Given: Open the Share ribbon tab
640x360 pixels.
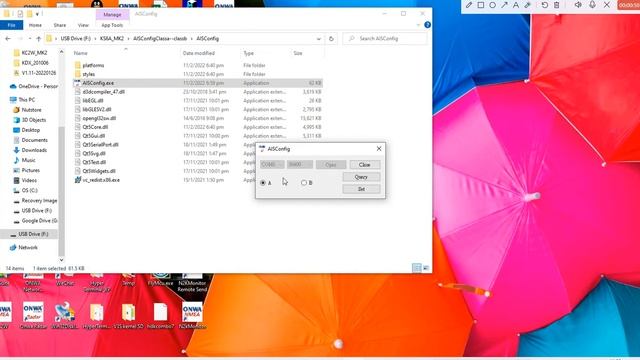Looking at the screenshot, I should pyautogui.click(x=60, y=25).
